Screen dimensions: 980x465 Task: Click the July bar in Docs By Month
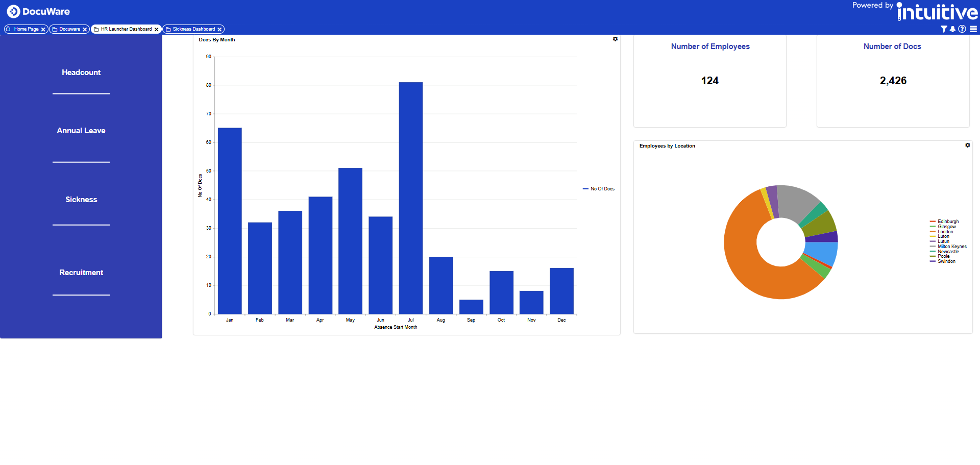click(x=411, y=198)
